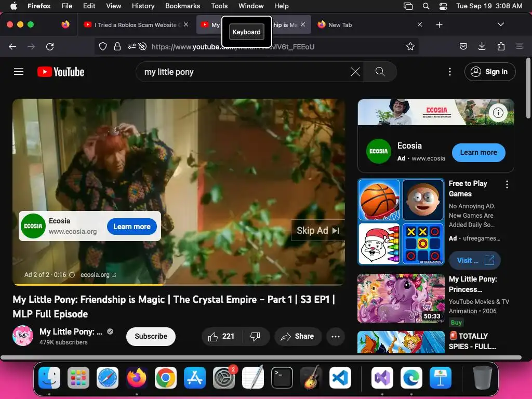
Task: Open the Bookmarks menu
Action: click(x=182, y=6)
